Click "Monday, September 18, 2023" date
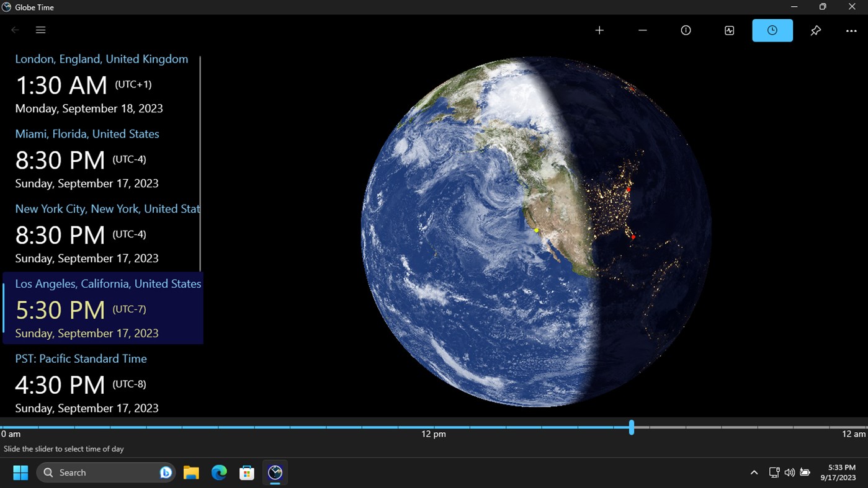The width and height of the screenshot is (868, 488). point(89,109)
